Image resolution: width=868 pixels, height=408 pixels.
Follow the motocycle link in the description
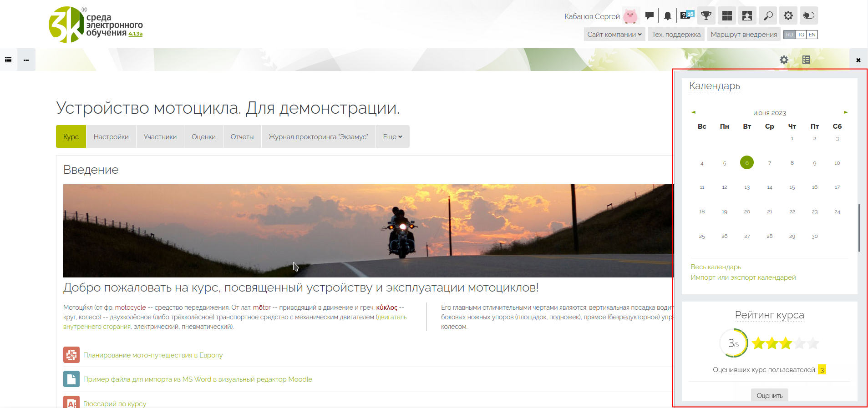[130, 307]
